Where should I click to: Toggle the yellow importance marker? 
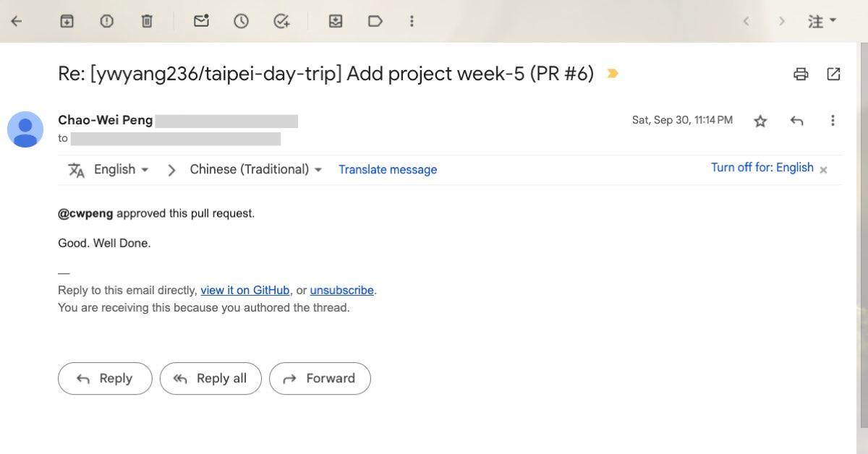[613, 74]
